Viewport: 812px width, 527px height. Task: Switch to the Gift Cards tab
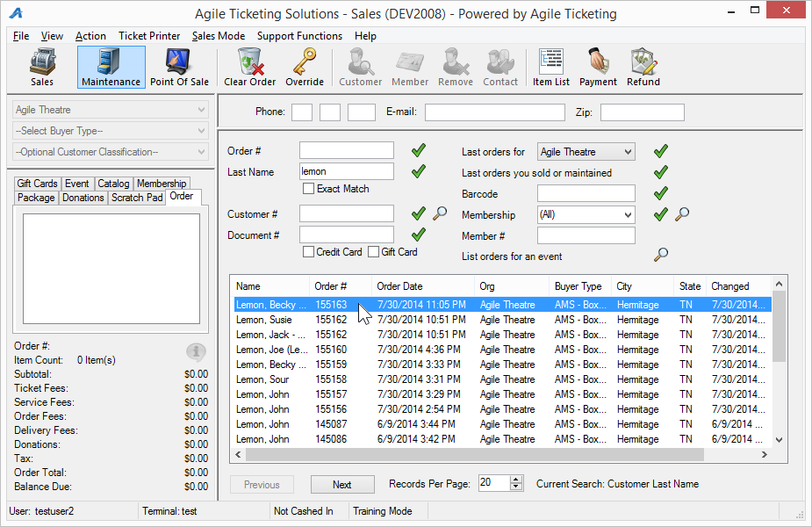pos(37,184)
